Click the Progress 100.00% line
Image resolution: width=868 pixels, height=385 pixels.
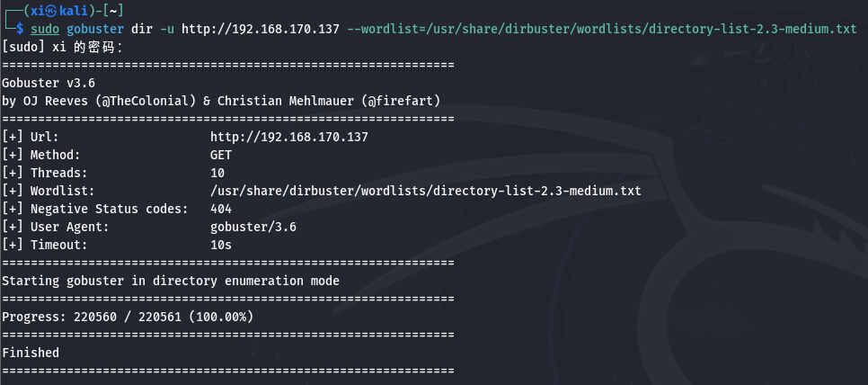(128, 317)
